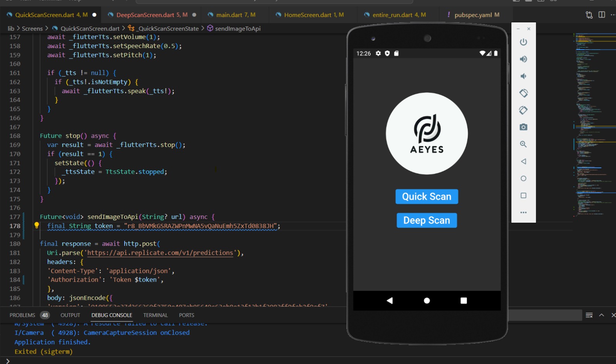Focus the debug console input prompt
Image resolution: width=616 pixels, height=364 pixels.
point(308,361)
